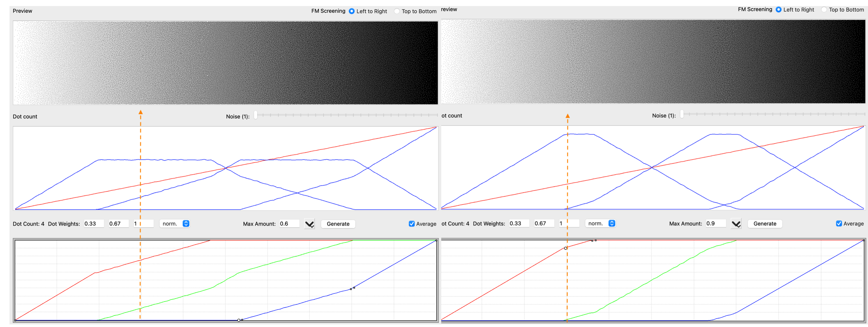Click dot weight field showing 1 in left panel
The height and width of the screenshot is (327, 868).
(x=143, y=223)
